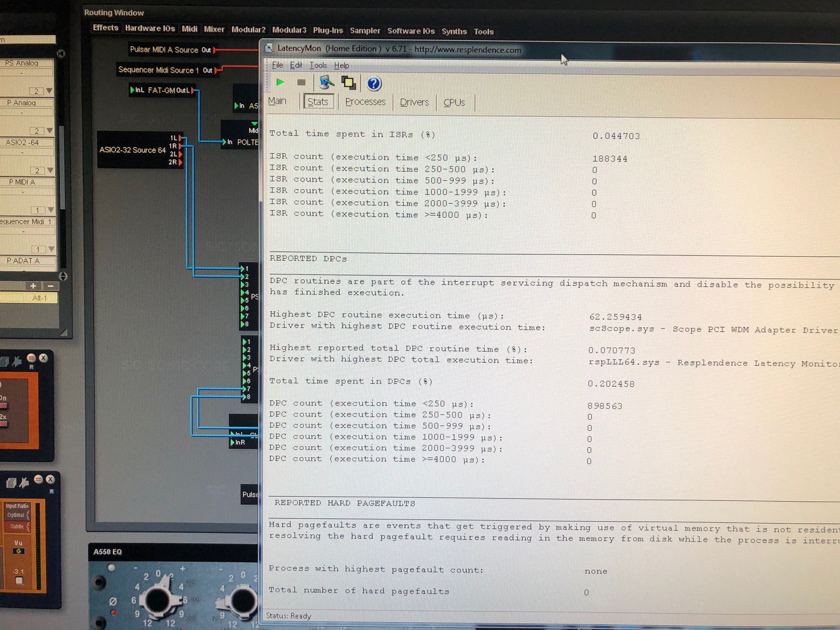Click the pin icon on compressor panel
Image resolution: width=840 pixels, height=630 pixels.
(25, 482)
